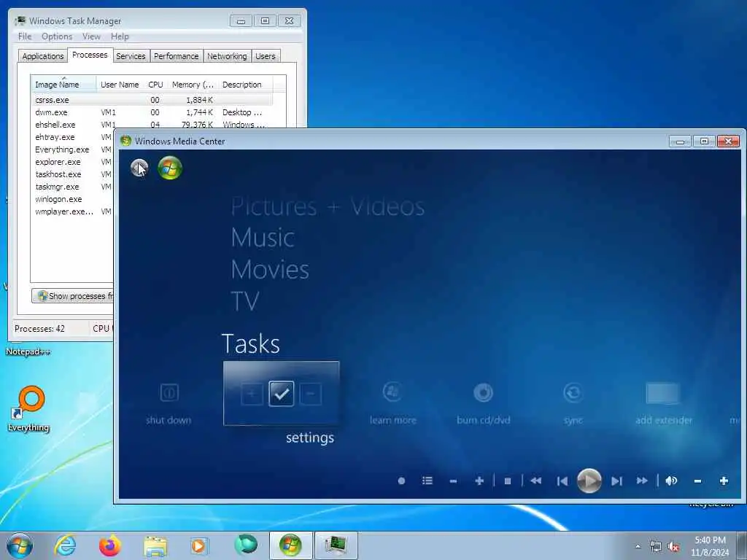The image size is (747, 560).
Task: Open Task Manager View menu
Action: 91,36
